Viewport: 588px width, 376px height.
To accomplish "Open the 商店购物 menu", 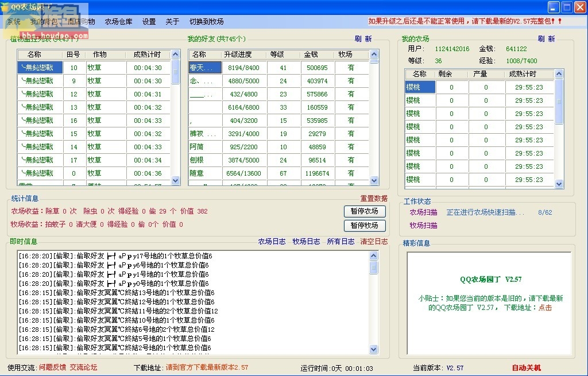I will click(x=81, y=22).
